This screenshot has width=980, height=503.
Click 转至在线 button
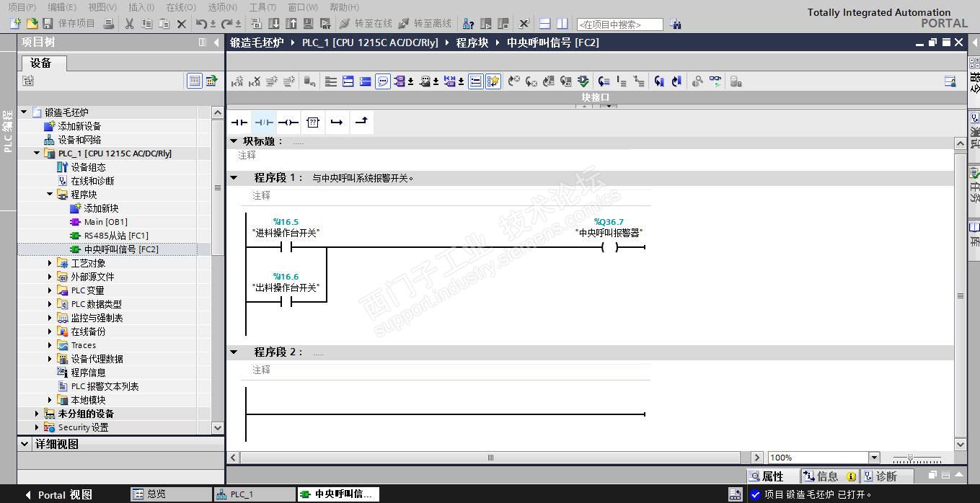click(366, 24)
